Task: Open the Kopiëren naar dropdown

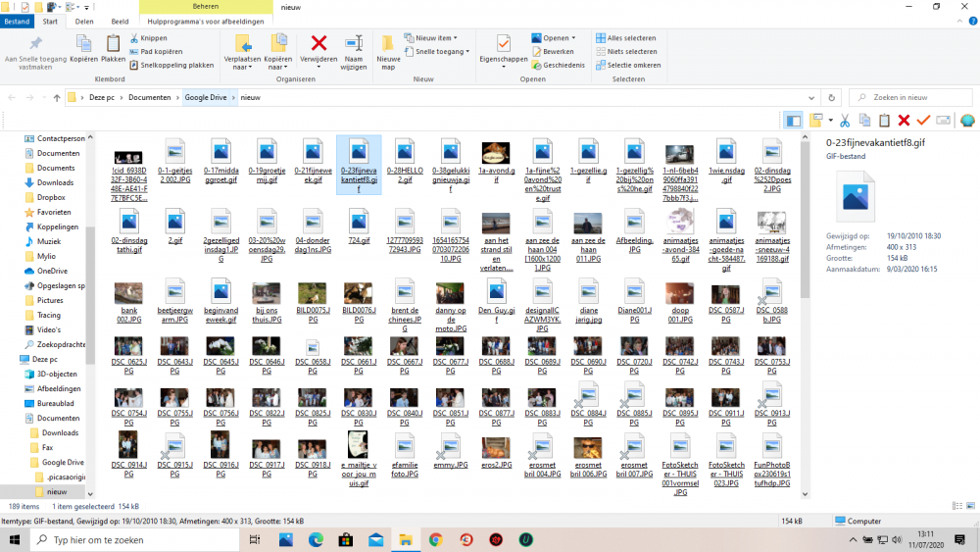Action: tap(277, 63)
